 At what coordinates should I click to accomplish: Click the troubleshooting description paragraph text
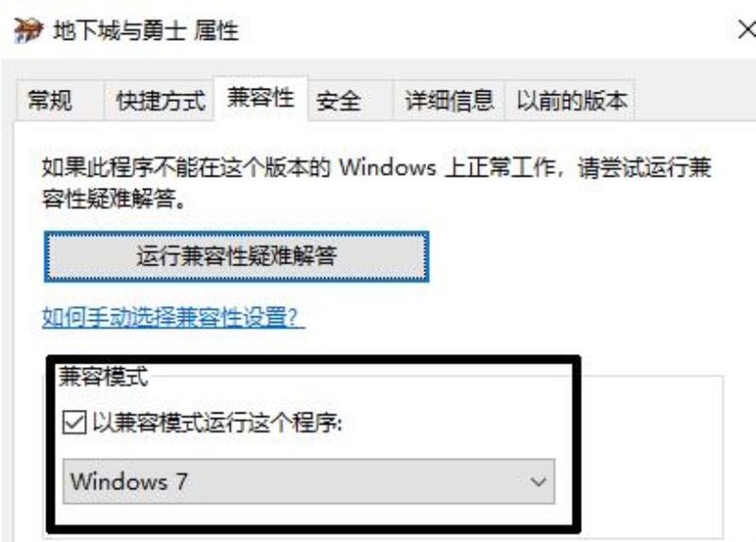point(376,183)
